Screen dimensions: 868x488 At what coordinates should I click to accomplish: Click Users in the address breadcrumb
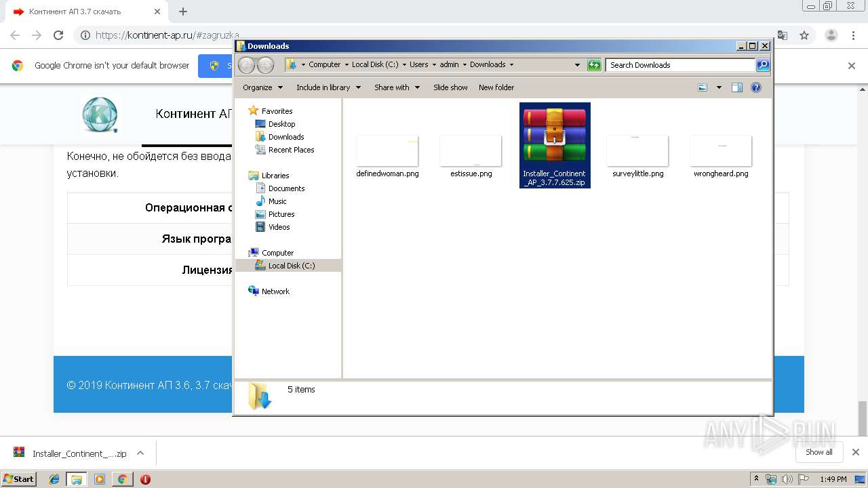click(418, 65)
